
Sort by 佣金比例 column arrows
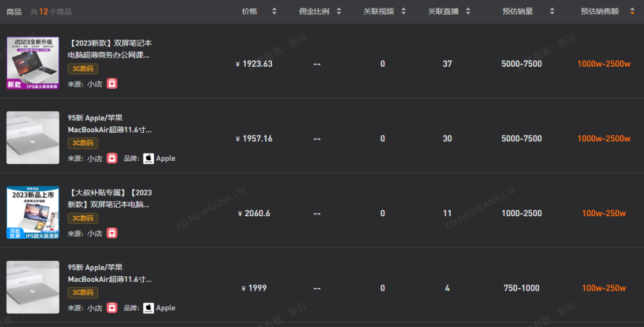[x=339, y=11]
